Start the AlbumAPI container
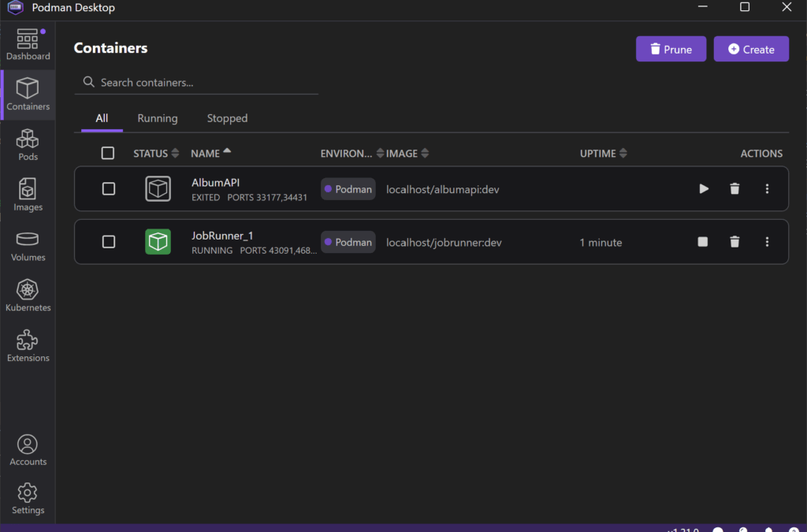This screenshot has height=532, width=807. click(x=704, y=189)
